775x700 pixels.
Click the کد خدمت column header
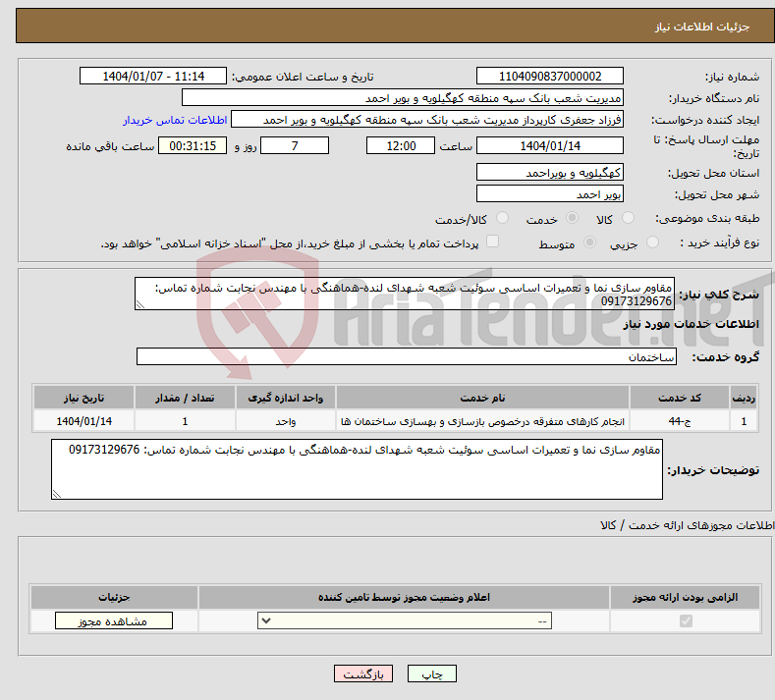click(x=680, y=398)
